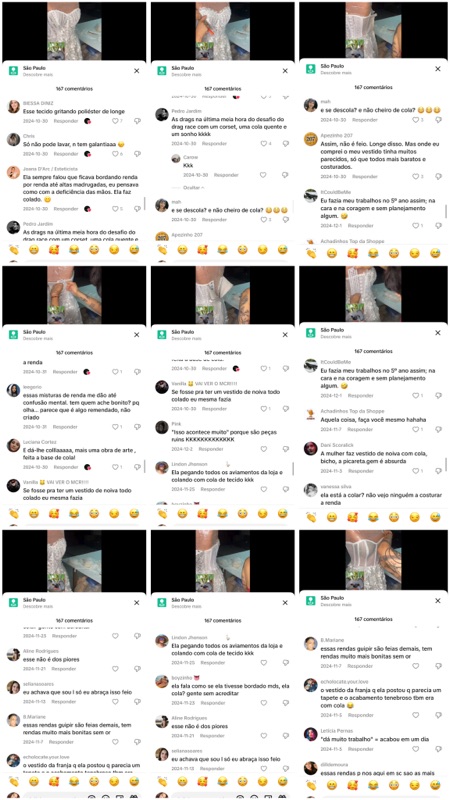Like Carow's 'Kkk' reply
Image resolution: width=450 pixels, height=800 pixels.
(263, 175)
